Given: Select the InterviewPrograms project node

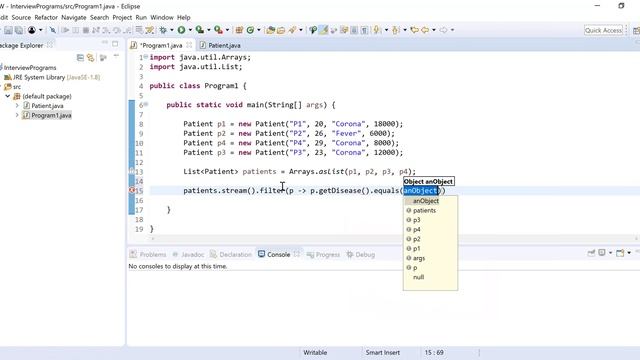Looking at the screenshot, I should pos(29,68).
